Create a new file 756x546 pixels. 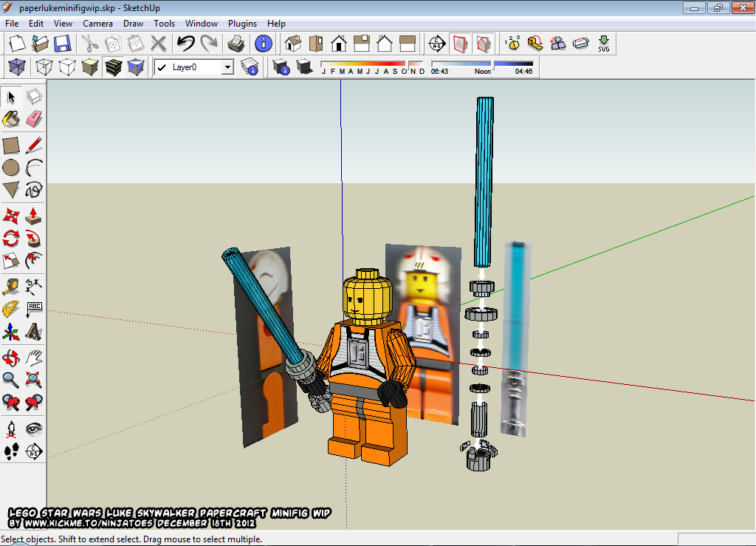[x=17, y=44]
